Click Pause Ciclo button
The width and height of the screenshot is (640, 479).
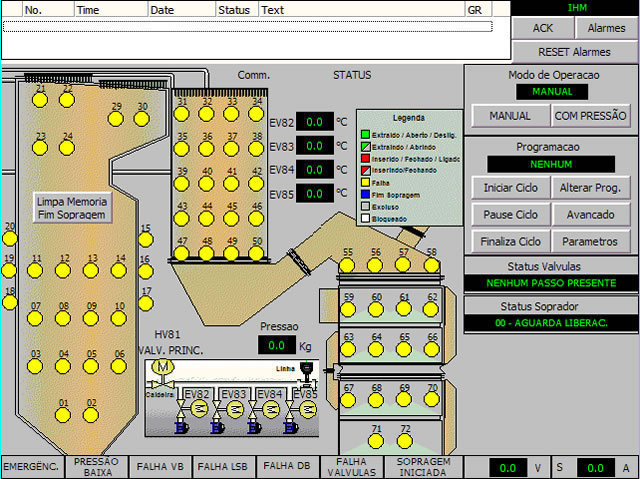(x=510, y=215)
